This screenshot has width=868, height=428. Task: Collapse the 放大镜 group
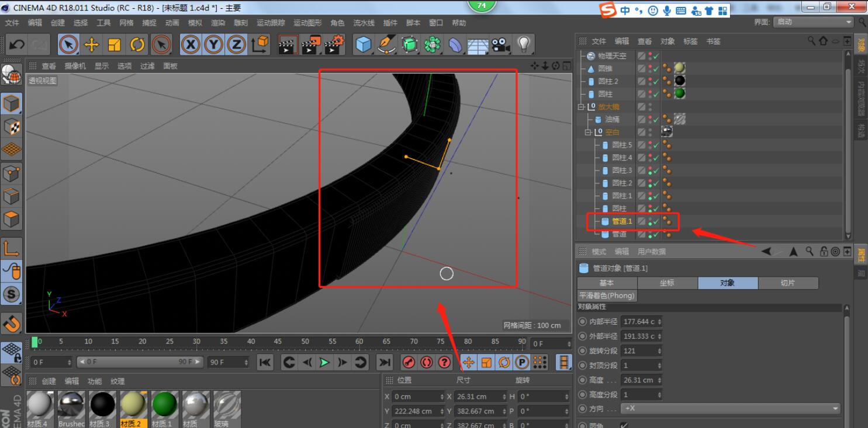click(x=582, y=107)
